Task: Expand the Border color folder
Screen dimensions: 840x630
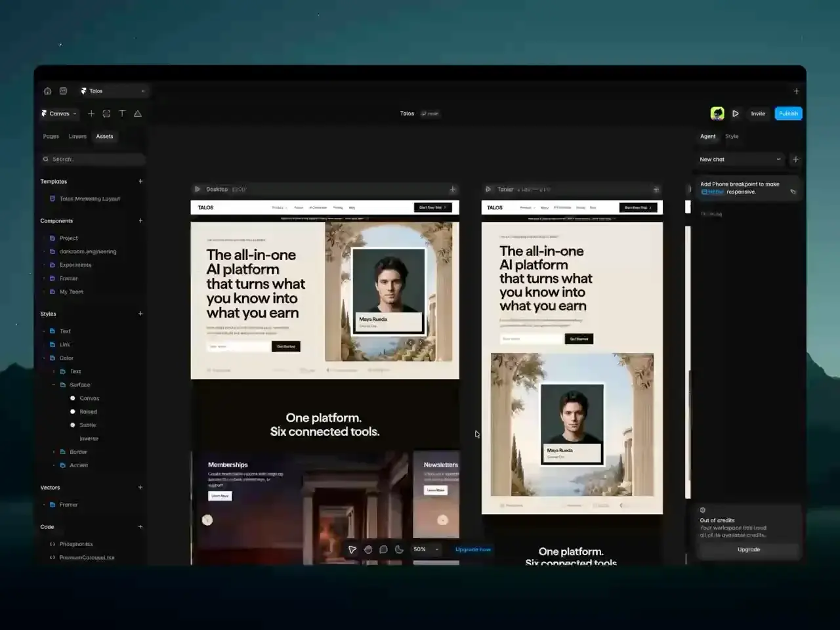Action: (x=54, y=451)
